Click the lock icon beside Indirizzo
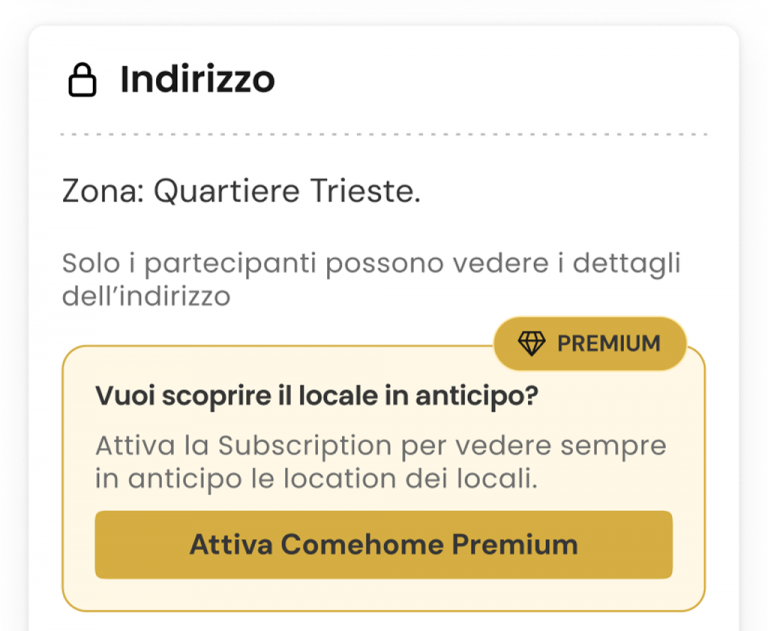Image resolution: width=768 pixels, height=631 pixels. (x=81, y=79)
